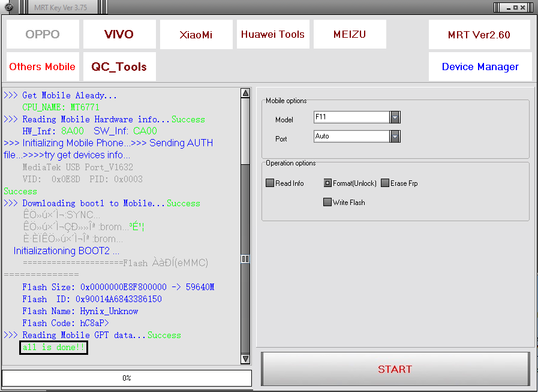Open the Others Mobile tab

click(43, 67)
